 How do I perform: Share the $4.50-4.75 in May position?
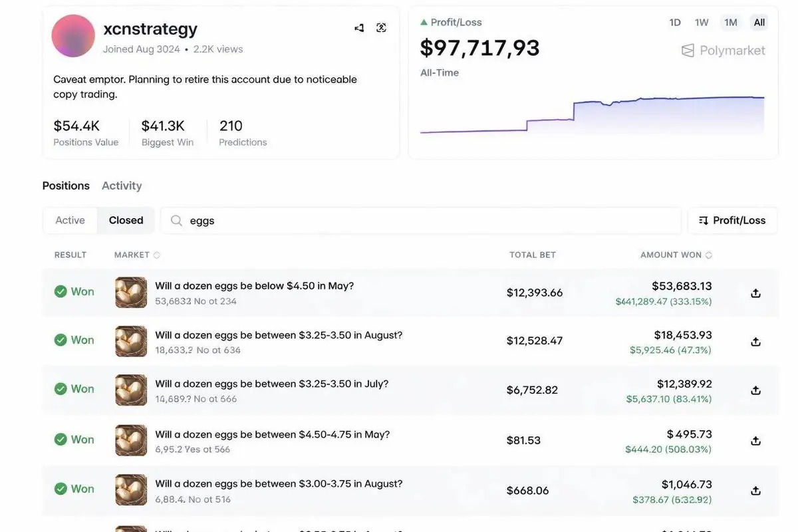coord(755,440)
